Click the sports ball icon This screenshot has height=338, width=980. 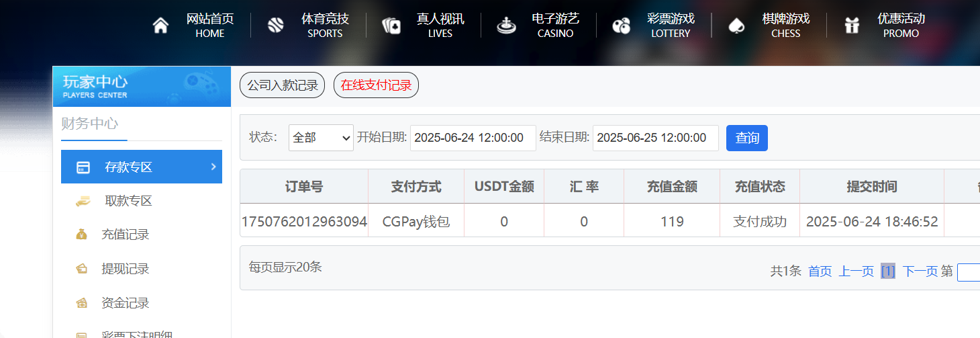tap(276, 26)
